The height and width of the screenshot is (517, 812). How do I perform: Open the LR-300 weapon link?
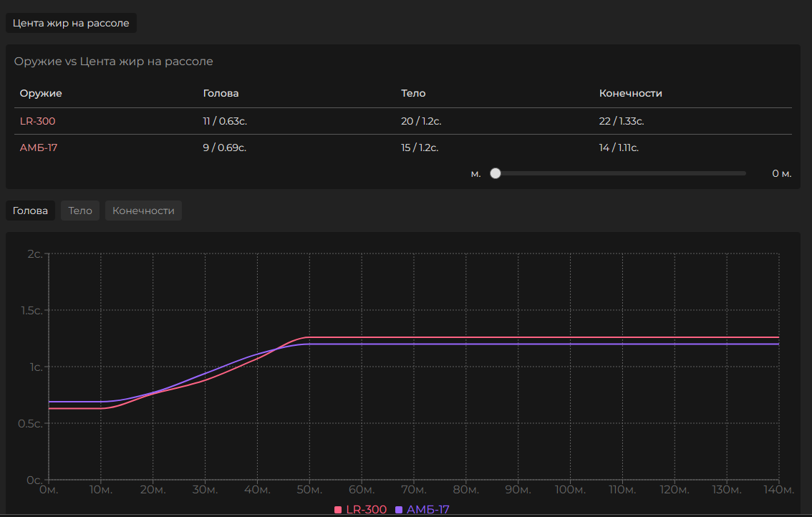point(37,121)
